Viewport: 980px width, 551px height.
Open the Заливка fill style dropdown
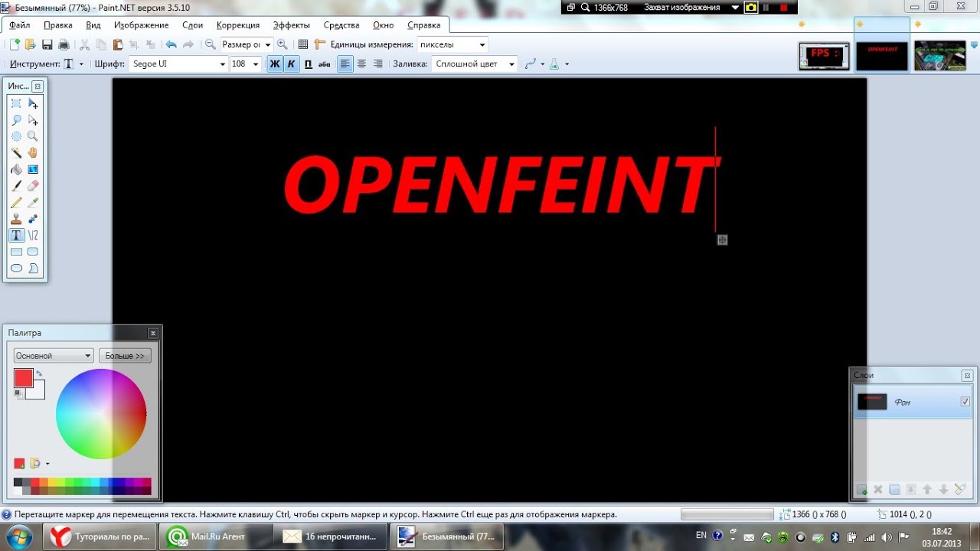511,64
